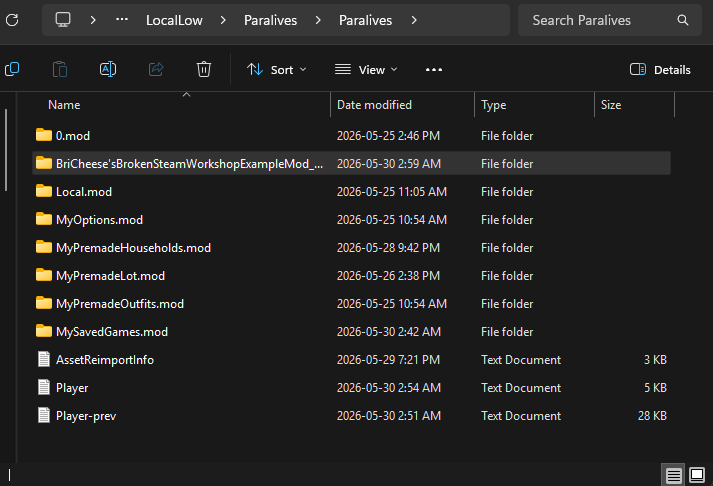
Task: Expand chevron between the two Paralives breadcrumbs
Action: pos(318,20)
